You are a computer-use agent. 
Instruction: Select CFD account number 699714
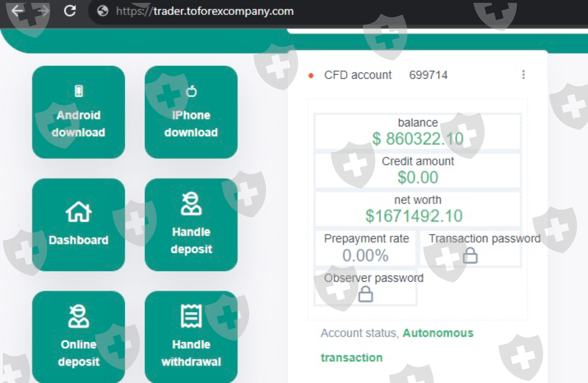(x=428, y=75)
